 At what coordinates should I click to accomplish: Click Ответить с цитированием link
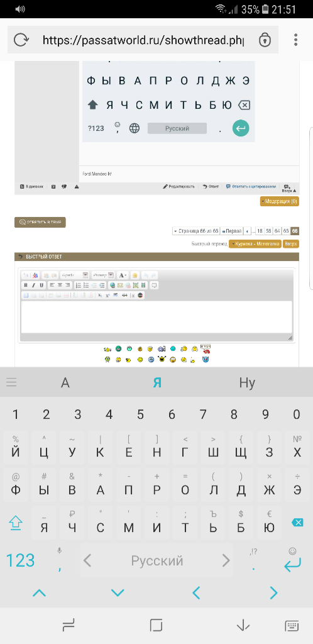[x=251, y=186]
